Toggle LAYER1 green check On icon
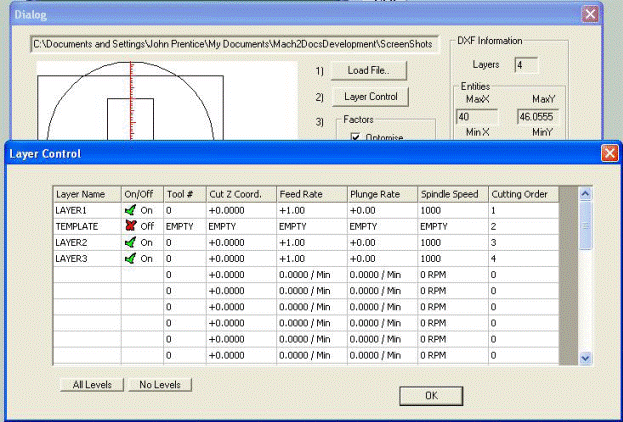623x422 pixels. click(x=131, y=211)
